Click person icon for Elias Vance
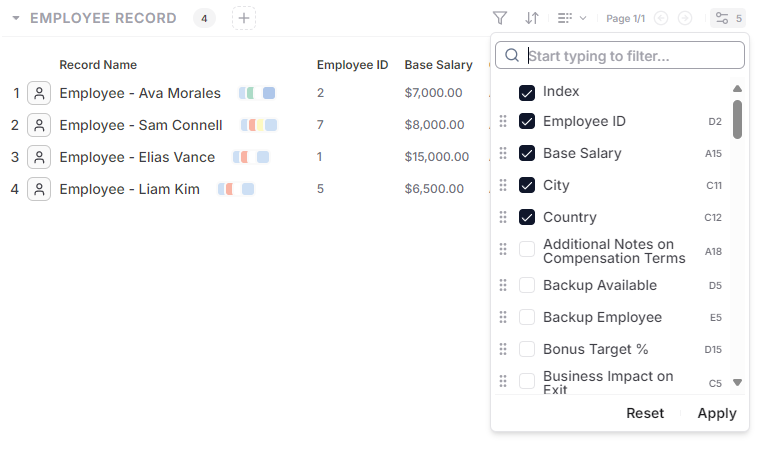This screenshot has width=762, height=470. 39,157
